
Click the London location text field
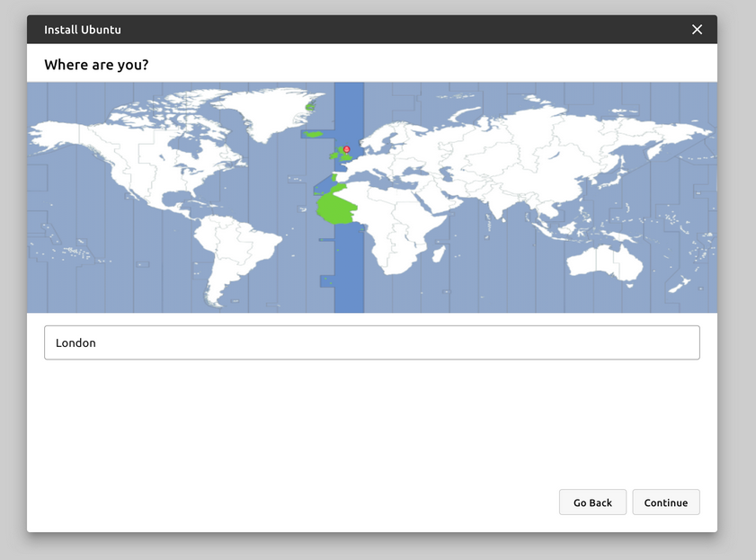pos(372,342)
